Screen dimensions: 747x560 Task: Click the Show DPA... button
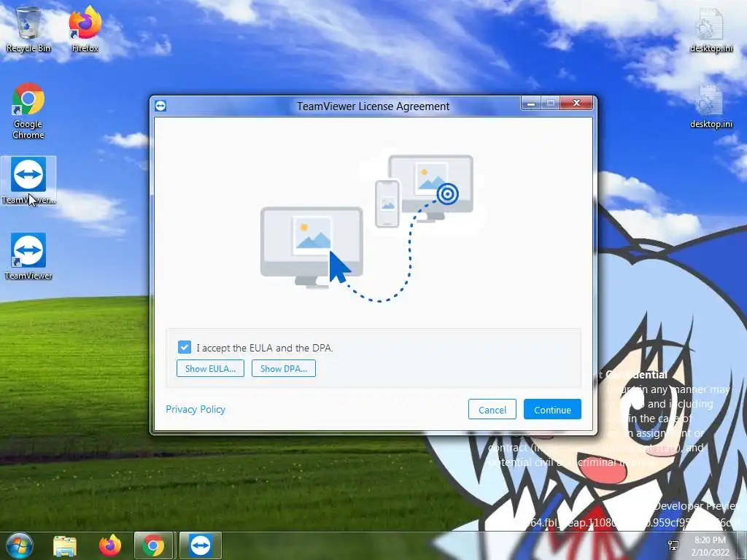tap(284, 368)
